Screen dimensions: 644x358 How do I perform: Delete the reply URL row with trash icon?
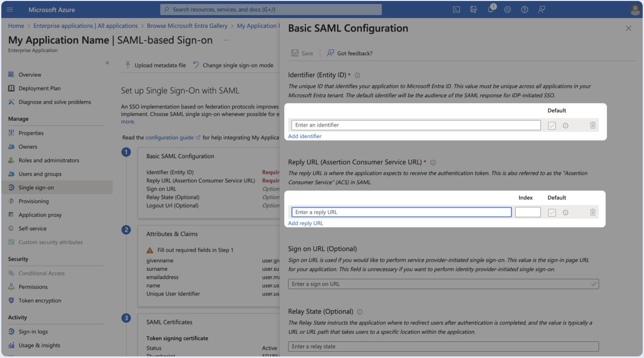click(x=593, y=212)
